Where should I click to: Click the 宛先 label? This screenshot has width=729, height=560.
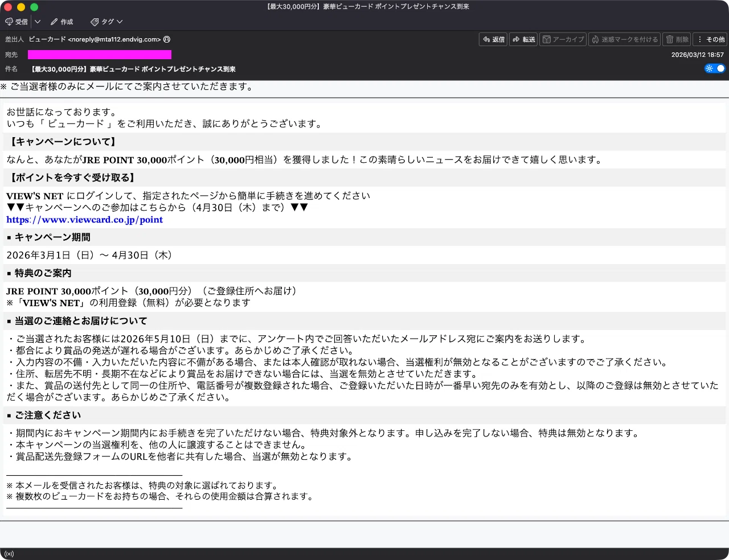tap(11, 55)
